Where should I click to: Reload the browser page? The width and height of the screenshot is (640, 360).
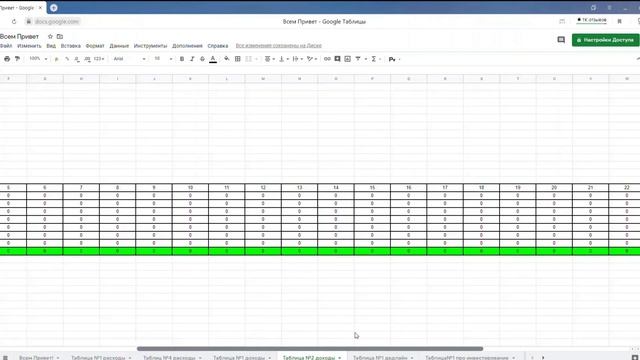coord(14,22)
